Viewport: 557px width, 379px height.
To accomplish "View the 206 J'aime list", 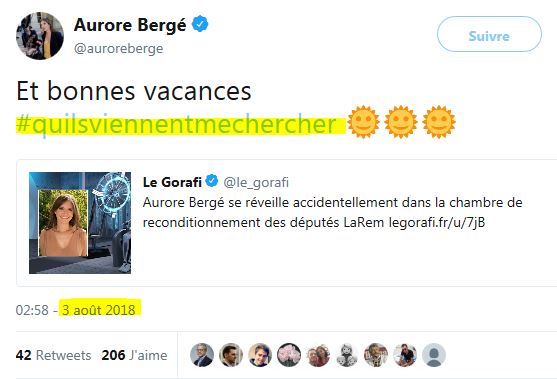I will pos(134,355).
